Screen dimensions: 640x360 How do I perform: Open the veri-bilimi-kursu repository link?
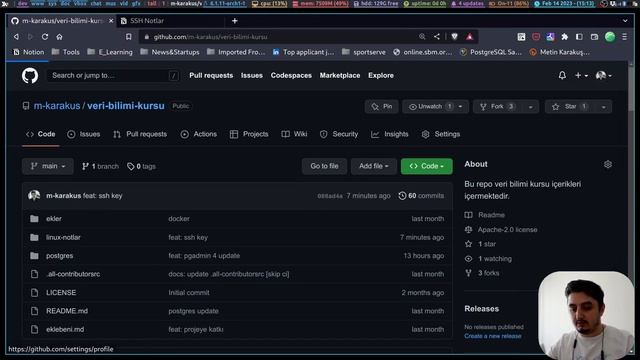pos(126,106)
